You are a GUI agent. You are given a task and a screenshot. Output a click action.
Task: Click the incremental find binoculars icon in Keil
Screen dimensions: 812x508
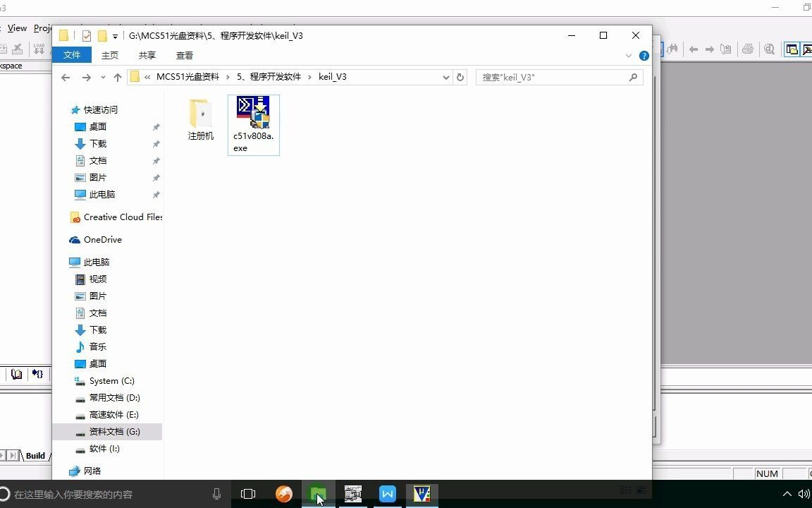click(x=672, y=49)
